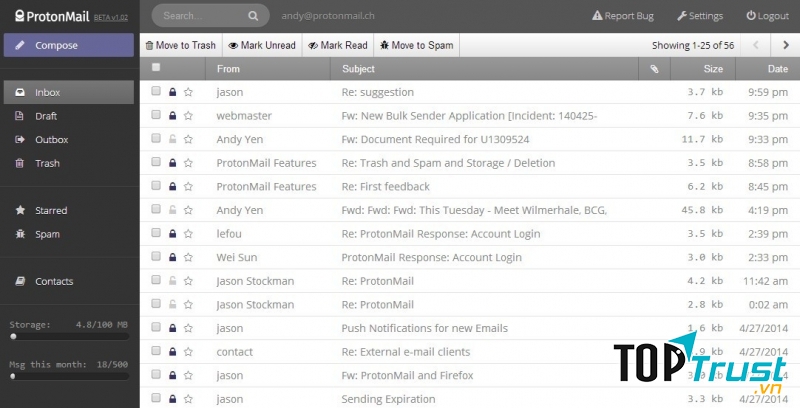Click the Storage usage bar
Viewport: 800px width, 408px height.
pos(69,337)
